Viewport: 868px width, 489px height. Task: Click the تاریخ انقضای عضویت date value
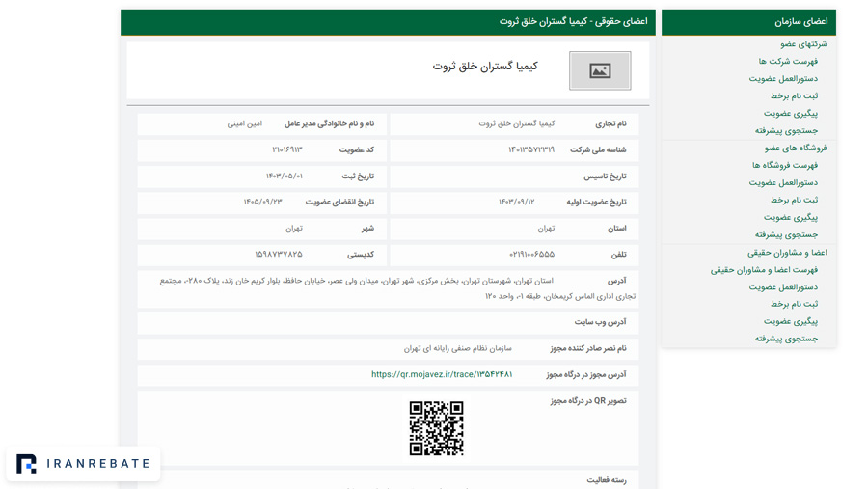(263, 203)
